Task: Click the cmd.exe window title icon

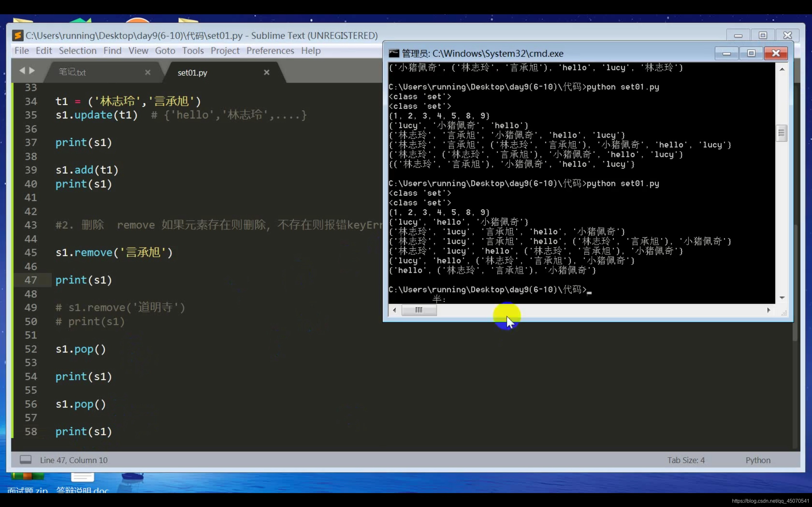Action: tap(394, 53)
